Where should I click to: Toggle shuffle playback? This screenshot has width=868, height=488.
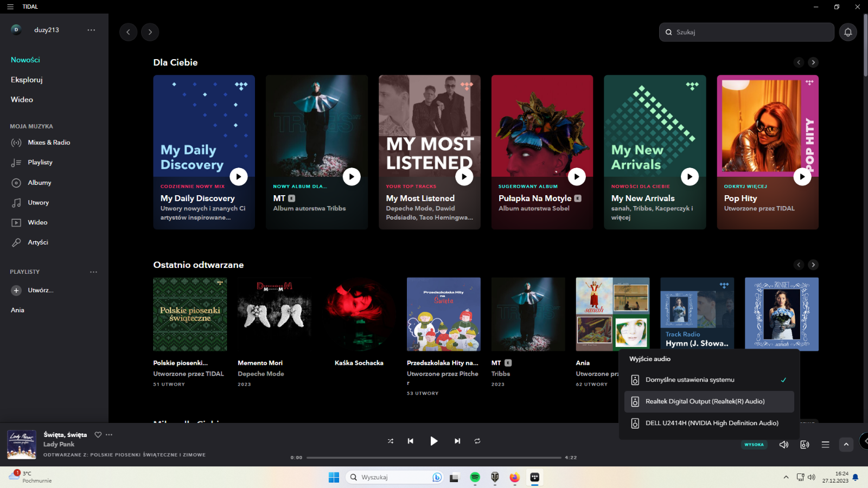(x=391, y=441)
